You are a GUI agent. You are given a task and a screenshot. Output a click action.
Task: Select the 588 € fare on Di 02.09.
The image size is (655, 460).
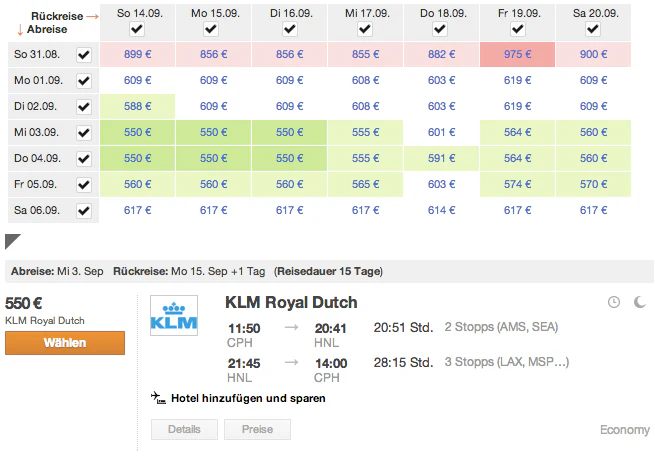(137, 106)
